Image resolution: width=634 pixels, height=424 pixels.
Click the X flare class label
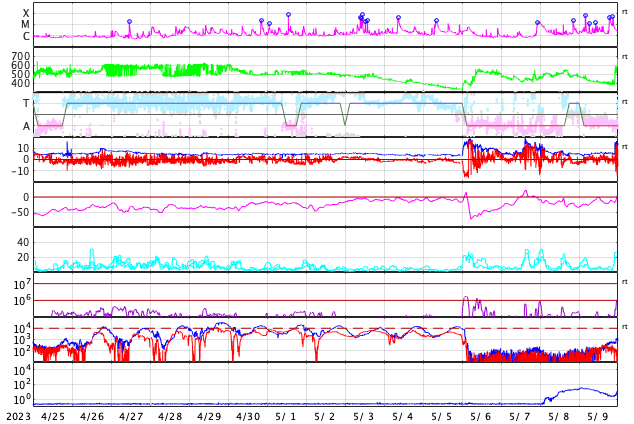(x=26, y=13)
